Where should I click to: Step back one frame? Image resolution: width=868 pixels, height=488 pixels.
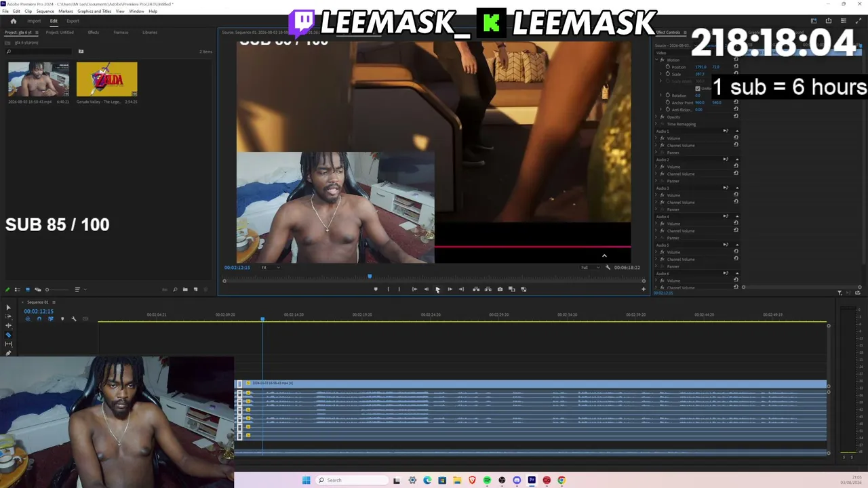pos(426,289)
